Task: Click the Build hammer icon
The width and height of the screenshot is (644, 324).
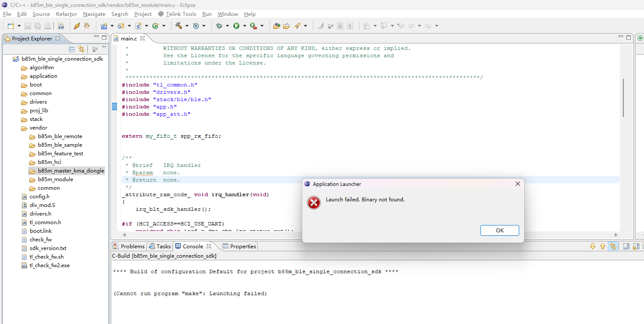Action: pos(178,26)
